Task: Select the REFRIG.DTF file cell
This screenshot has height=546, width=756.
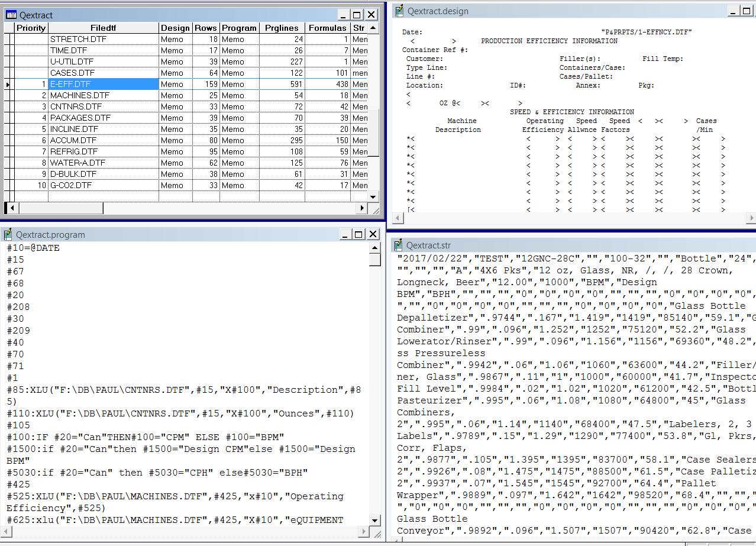Action: pos(104,152)
